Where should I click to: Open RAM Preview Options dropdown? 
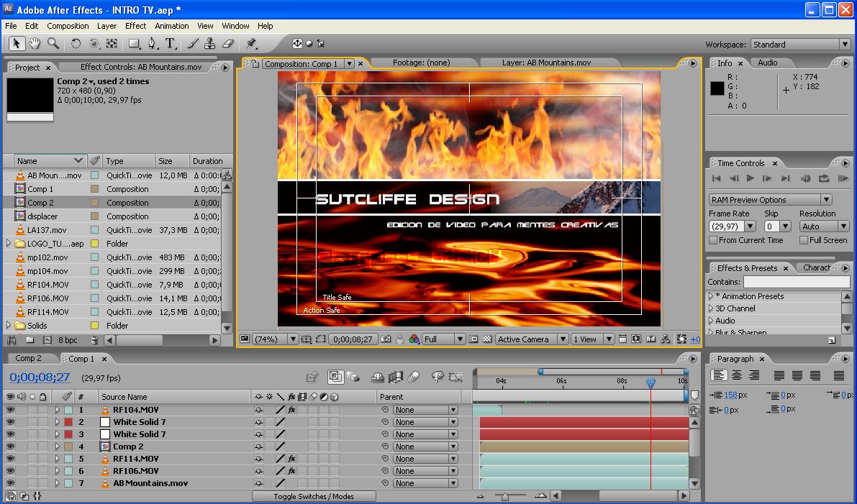point(770,200)
